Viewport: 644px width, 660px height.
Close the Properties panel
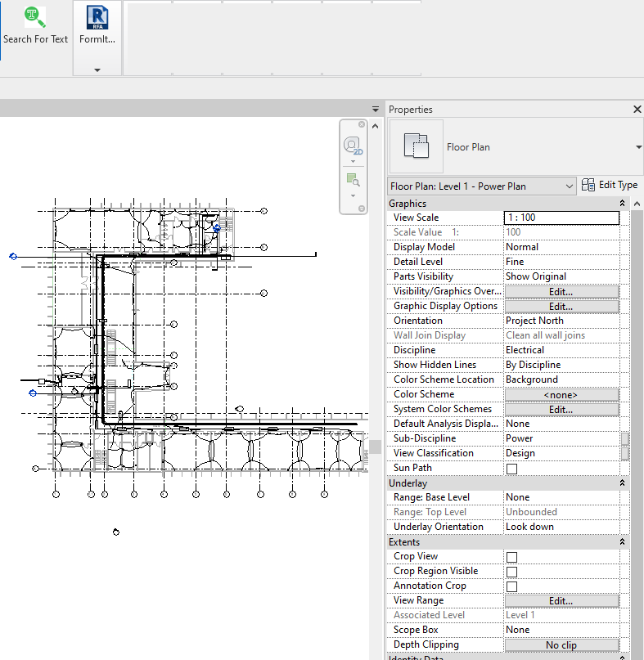(x=637, y=110)
